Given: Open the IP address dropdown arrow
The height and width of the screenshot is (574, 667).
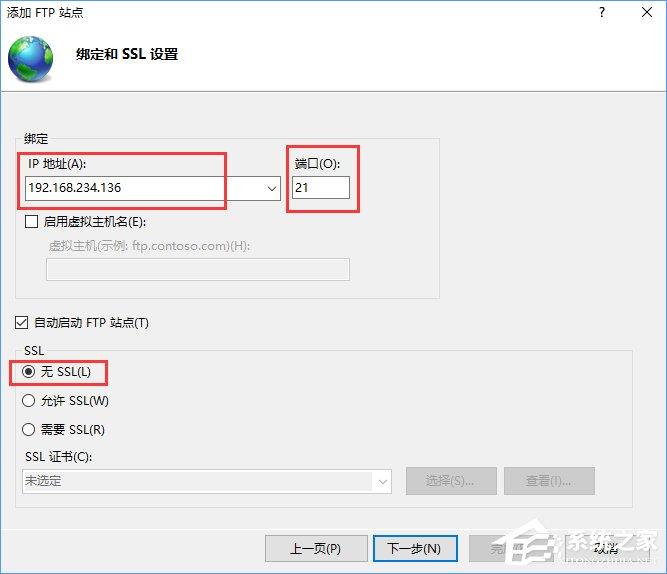Looking at the screenshot, I should (272, 188).
